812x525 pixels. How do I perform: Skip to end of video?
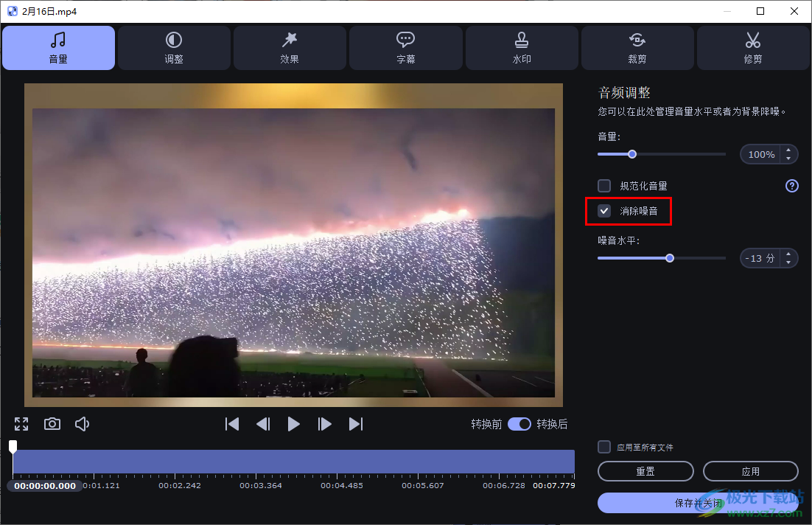coord(356,424)
